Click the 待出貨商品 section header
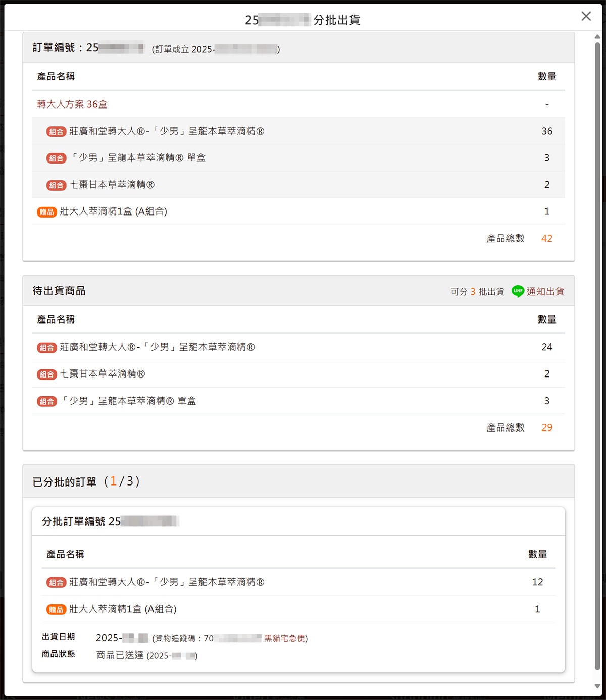606x700 pixels. pos(59,291)
